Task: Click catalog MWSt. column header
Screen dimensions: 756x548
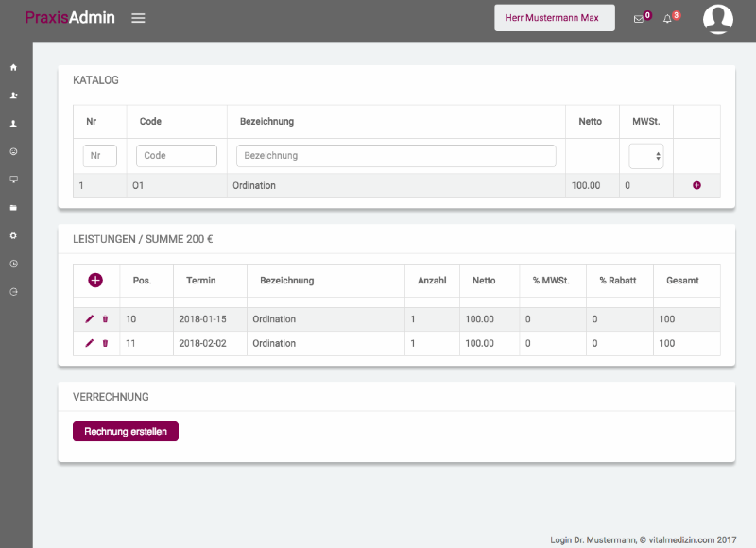Action: pos(646,122)
